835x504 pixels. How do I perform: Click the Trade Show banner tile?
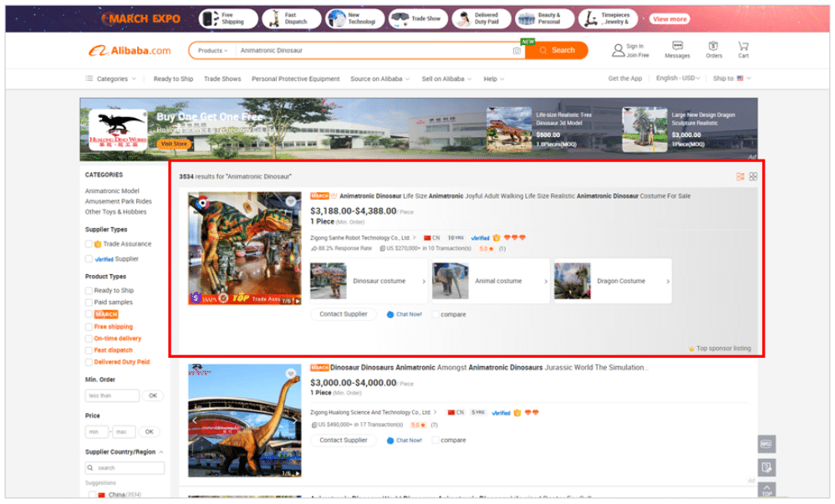pyautogui.click(x=418, y=18)
